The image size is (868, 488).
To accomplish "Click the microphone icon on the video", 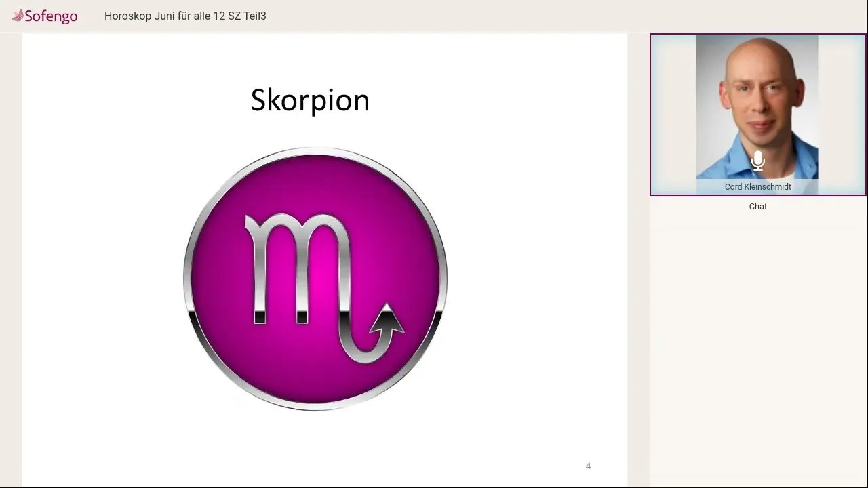I will pyautogui.click(x=758, y=161).
